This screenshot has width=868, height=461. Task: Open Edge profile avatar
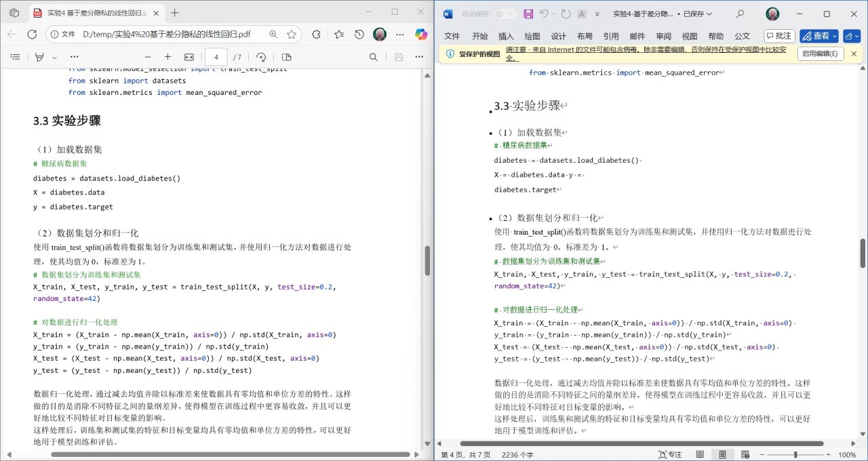coord(380,35)
